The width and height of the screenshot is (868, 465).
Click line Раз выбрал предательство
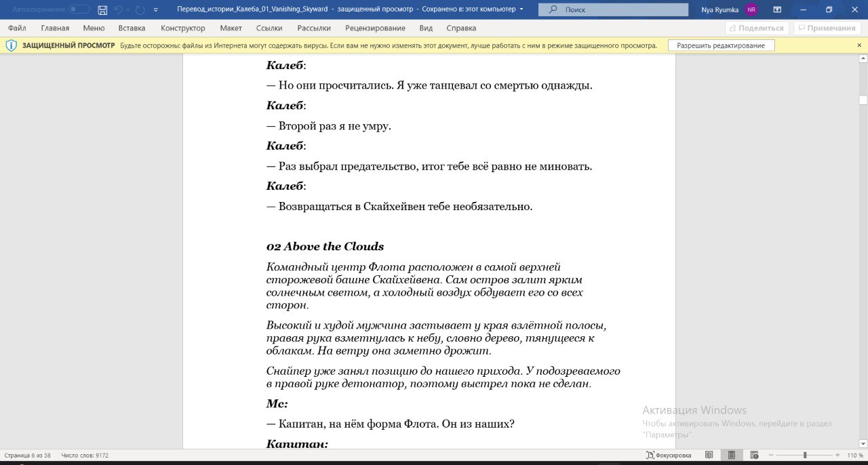pos(429,166)
